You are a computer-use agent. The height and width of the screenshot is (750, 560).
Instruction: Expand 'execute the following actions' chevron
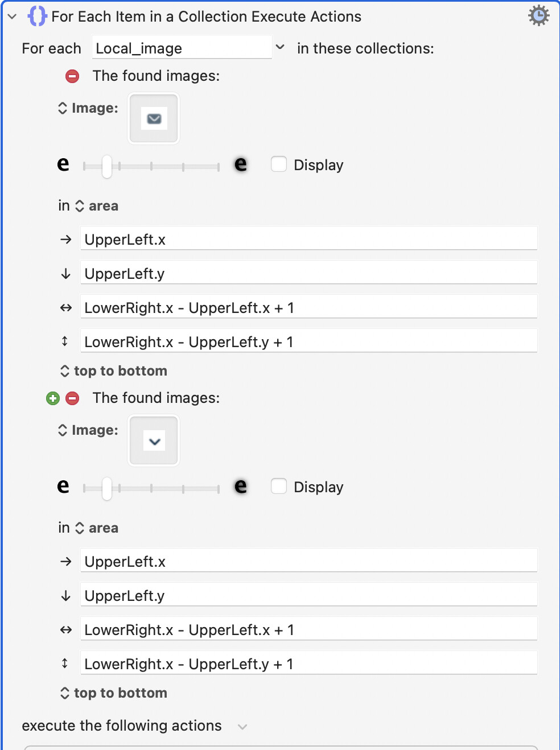coord(242,727)
